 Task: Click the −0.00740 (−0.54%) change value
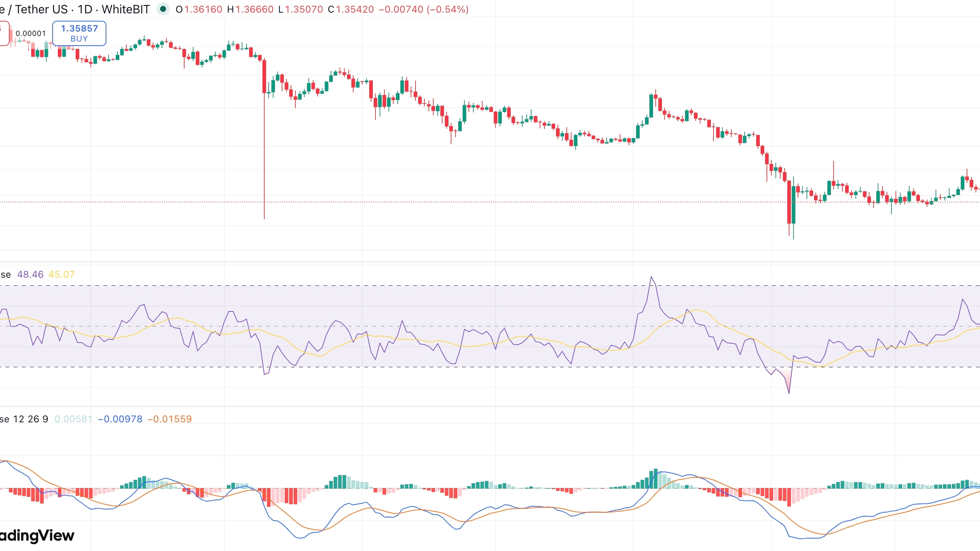(x=423, y=9)
